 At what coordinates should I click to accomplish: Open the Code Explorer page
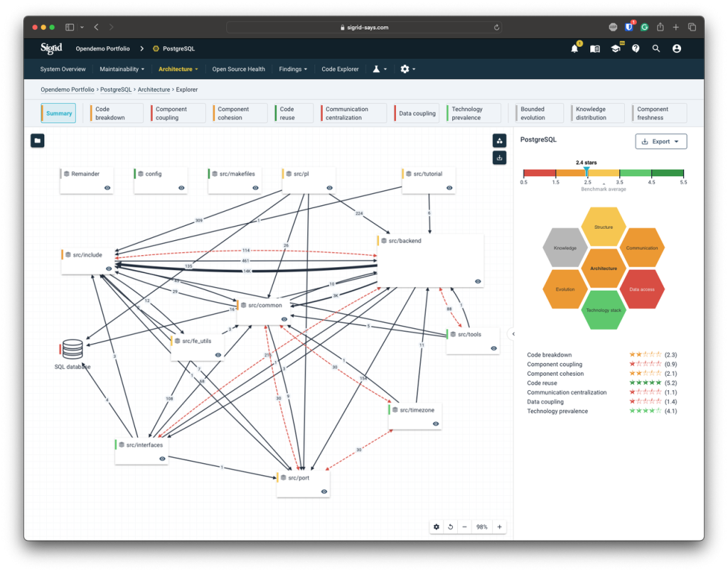click(340, 69)
